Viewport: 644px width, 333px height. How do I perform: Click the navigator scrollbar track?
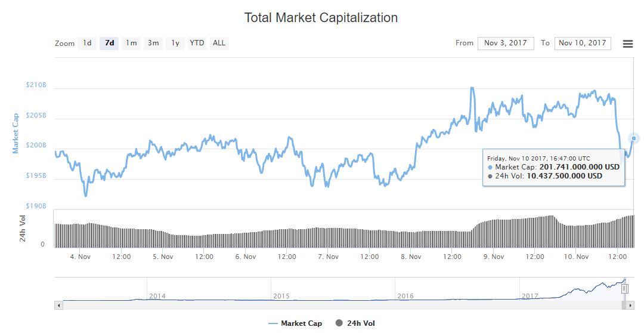click(x=340, y=305)
